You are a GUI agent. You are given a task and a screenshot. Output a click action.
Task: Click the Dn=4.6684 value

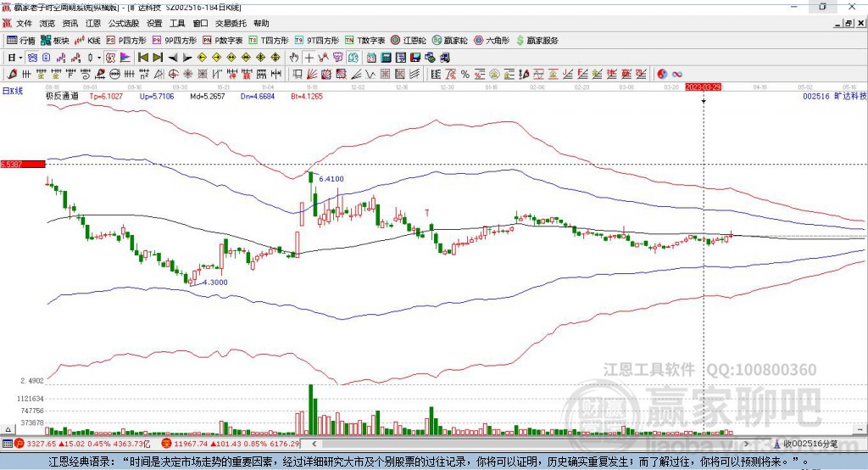click(258, 96)
